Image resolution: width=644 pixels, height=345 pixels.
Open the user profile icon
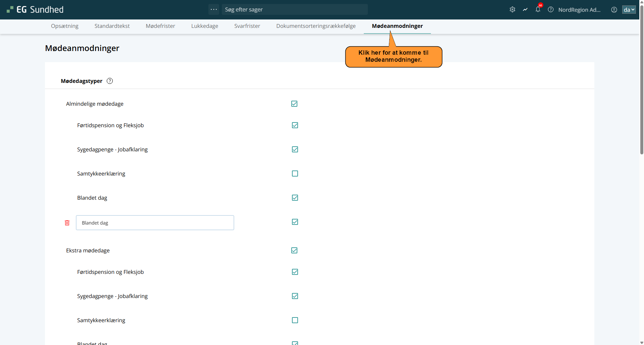tap(614, 10)
